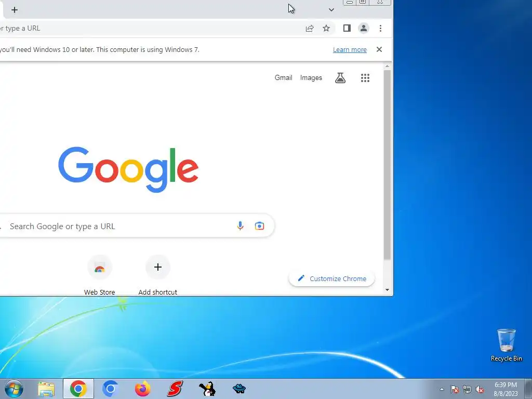Bookmark this tab with the star icon
The height and width of the screenshot is (399, 532).
(326, 28)
